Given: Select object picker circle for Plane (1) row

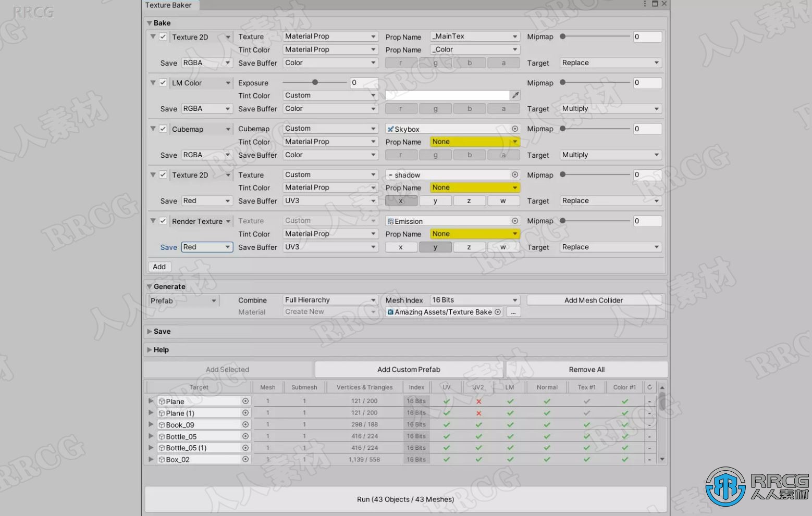Looking at the screenshot, I should click(x=245, y=413).
